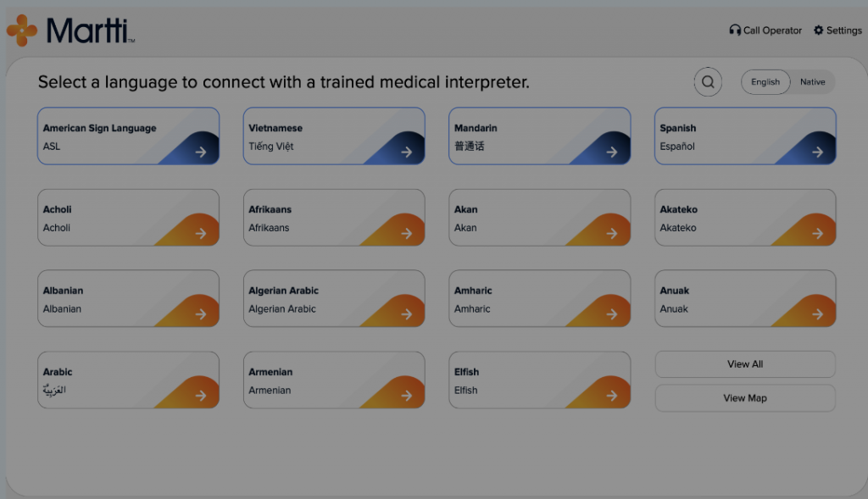Click the arrow on the Vietnamese card
Screen dimensions: 868x499
coord(406,152)
